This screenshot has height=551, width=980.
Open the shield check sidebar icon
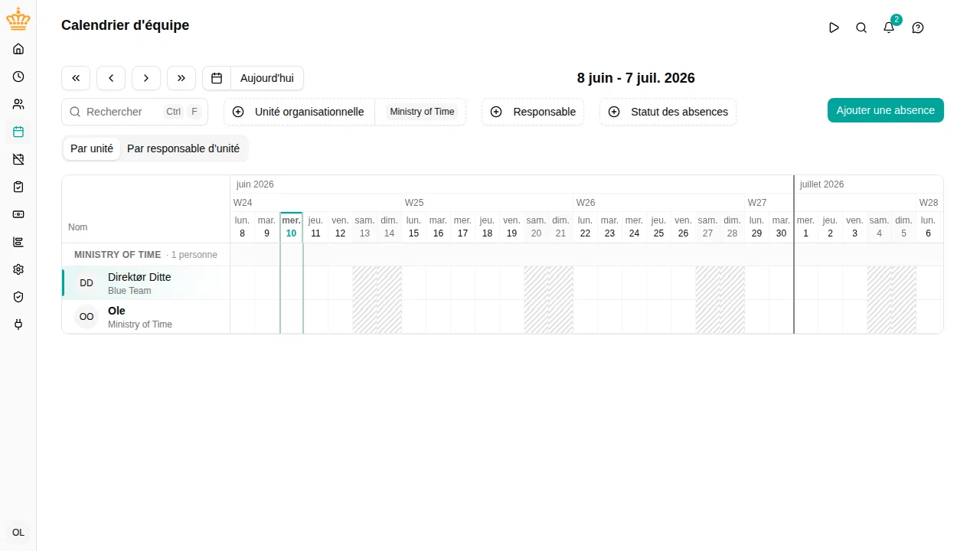click(x=18, y=297)
